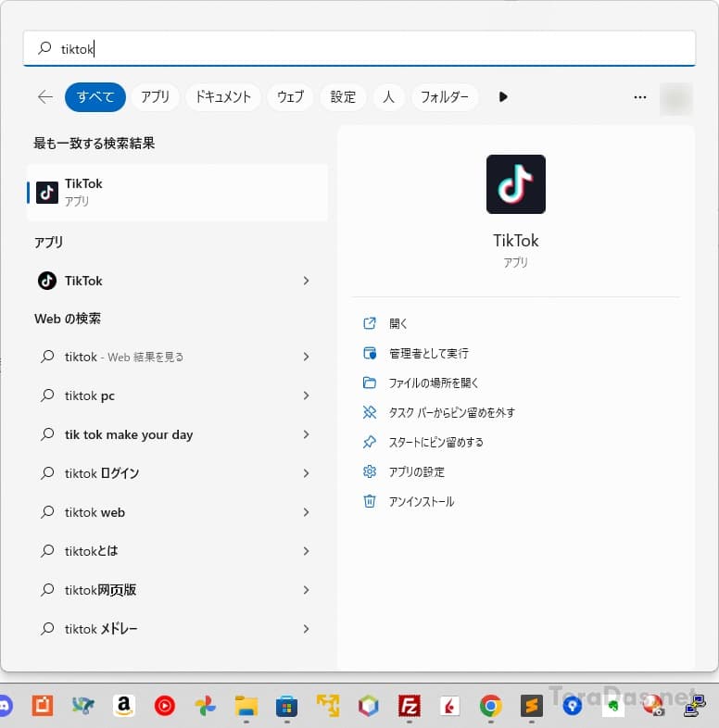Focus the search box containing tiktok
Image resolution: width=719 pixels, height=728 pixels.
click(359, 48)
